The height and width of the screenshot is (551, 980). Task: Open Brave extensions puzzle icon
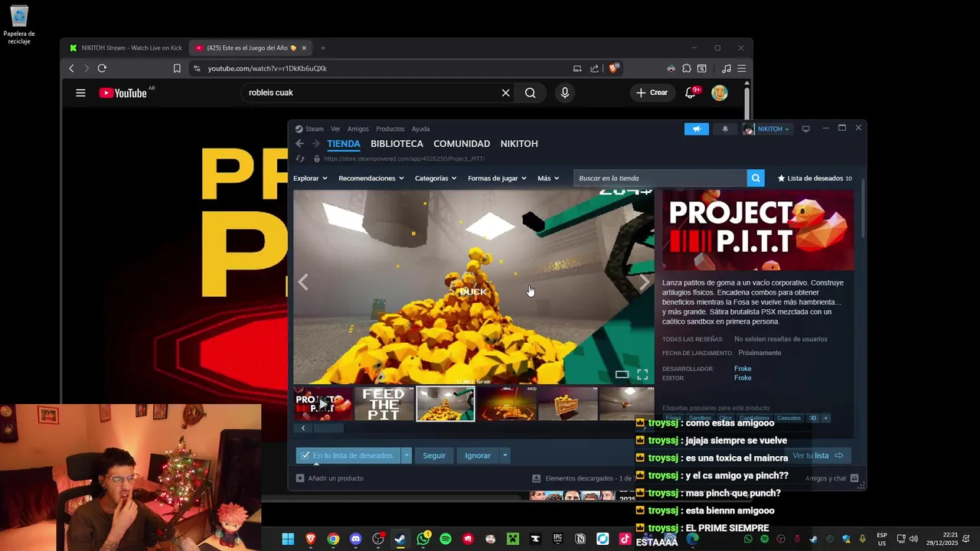pyautogui.click(x=687, y=68)
